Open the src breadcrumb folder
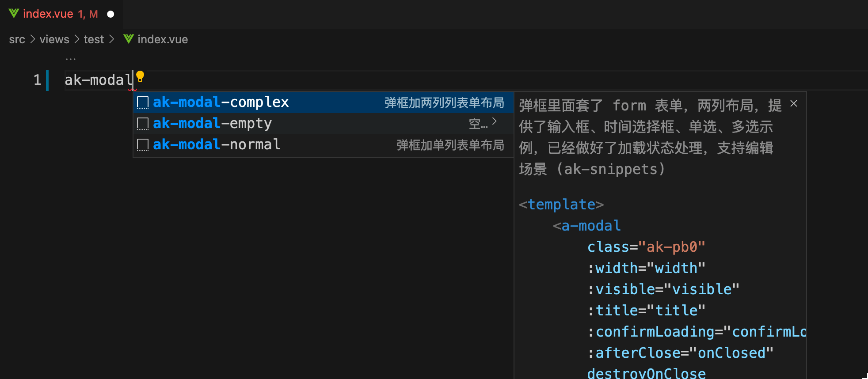This screenshot has width=868, height=379. 17,39
